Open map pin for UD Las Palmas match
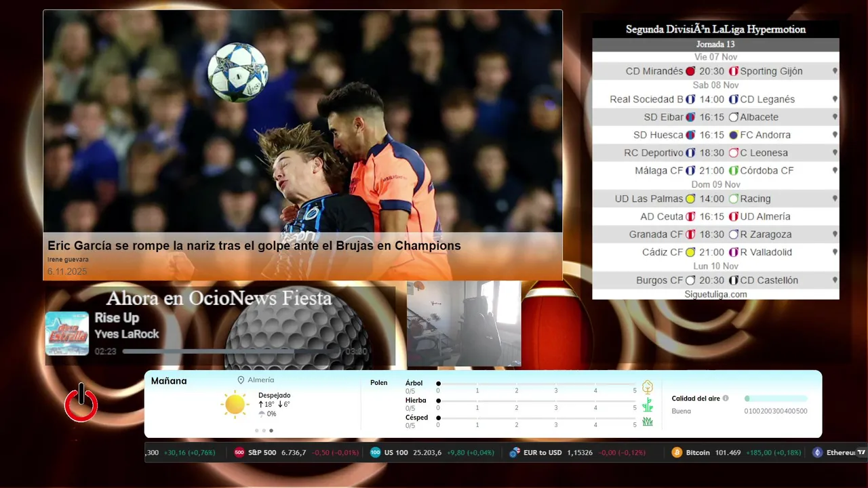Screen dimensions: 868x488 [x=835, y=199]
